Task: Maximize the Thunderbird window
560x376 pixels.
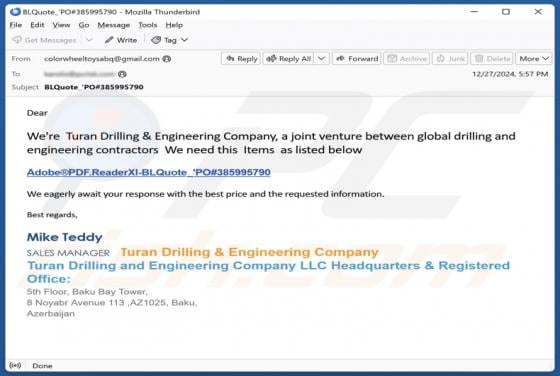Action: pyautogui.click(x=506, y=12)
